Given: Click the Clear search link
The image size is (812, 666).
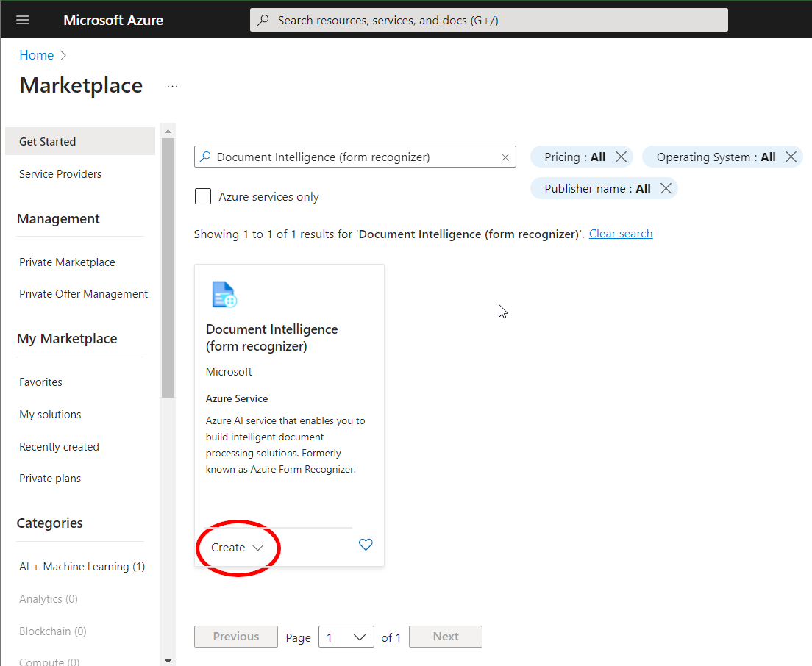Looking at the screenshot, I should (620, 233).
